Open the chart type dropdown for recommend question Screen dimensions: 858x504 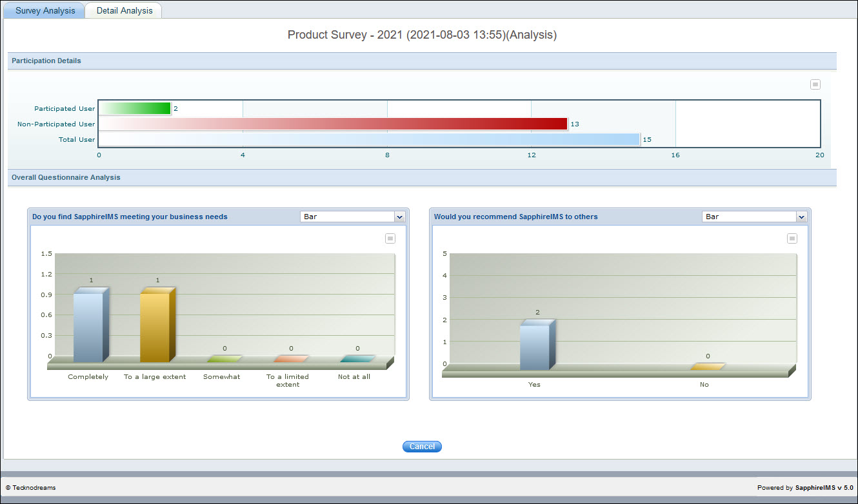754,217
